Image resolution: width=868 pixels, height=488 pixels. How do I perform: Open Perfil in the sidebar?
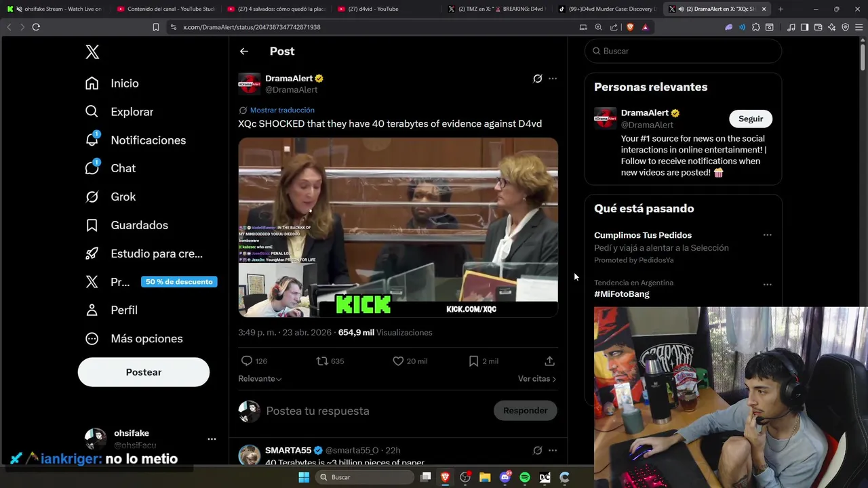(111, 310)
